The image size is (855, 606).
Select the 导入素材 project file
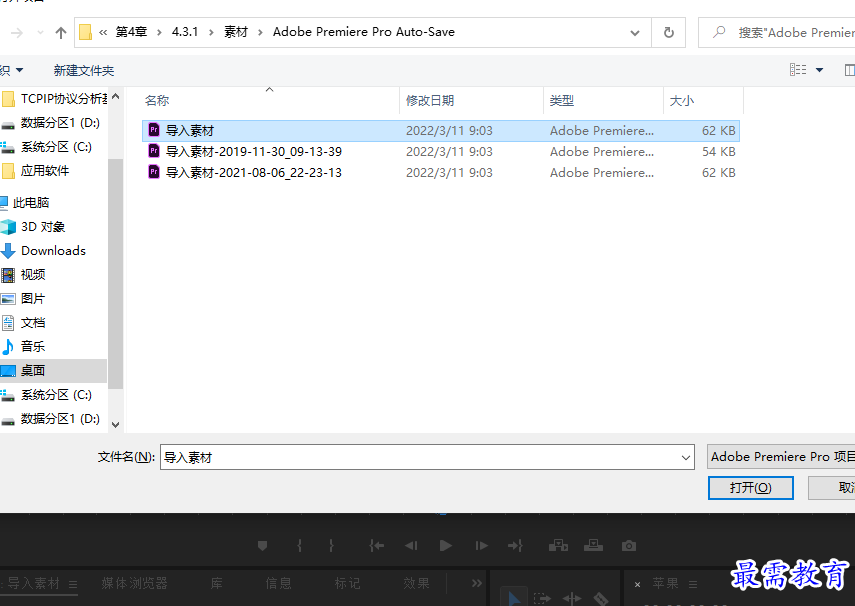(x=441, y=131)
